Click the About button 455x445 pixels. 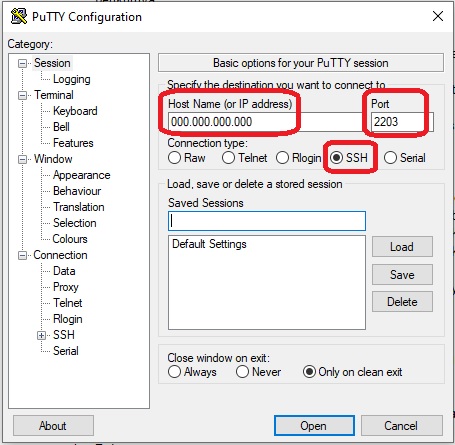point(53,426)
